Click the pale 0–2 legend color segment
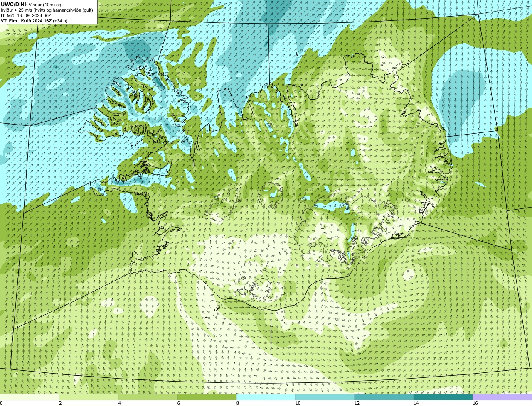The image size is (532, 406). coord(30,397)
